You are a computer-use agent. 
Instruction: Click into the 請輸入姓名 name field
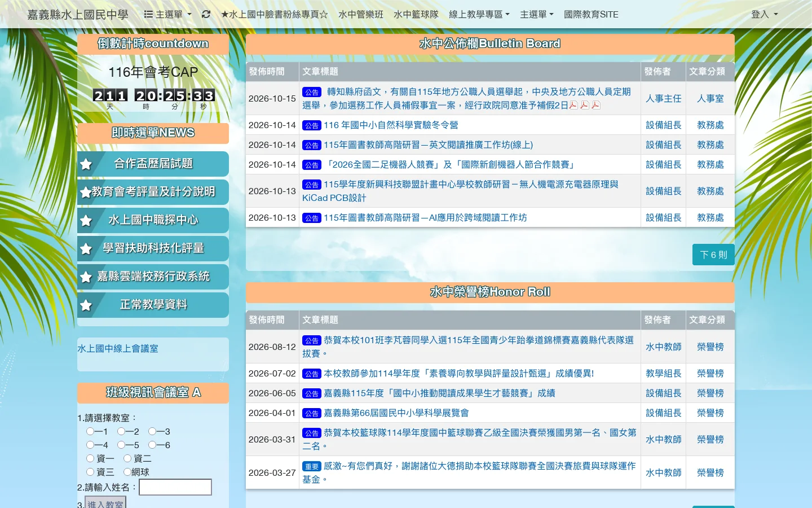click(175, 487)
